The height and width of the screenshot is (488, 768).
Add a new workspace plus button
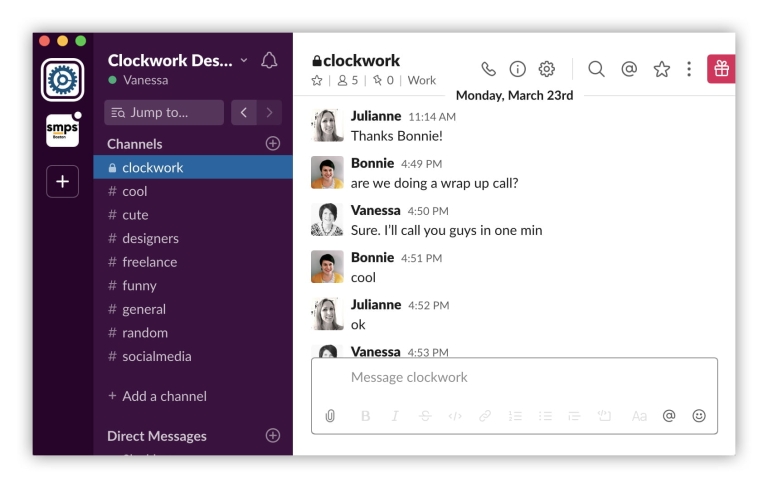[62, 181]
